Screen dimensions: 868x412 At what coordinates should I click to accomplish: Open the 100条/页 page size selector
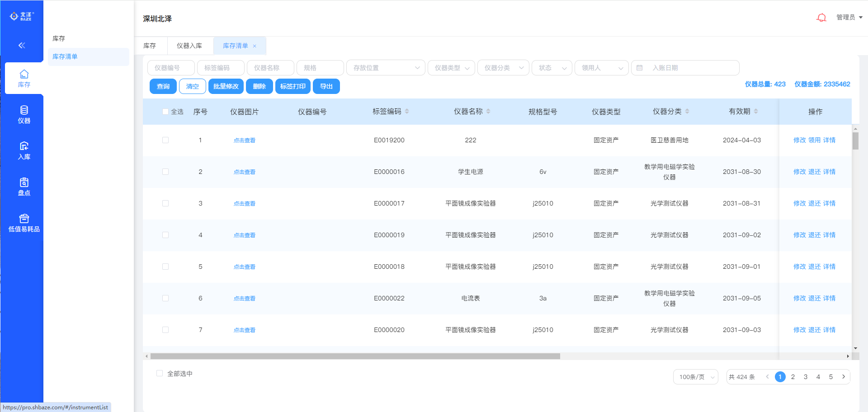695,377
